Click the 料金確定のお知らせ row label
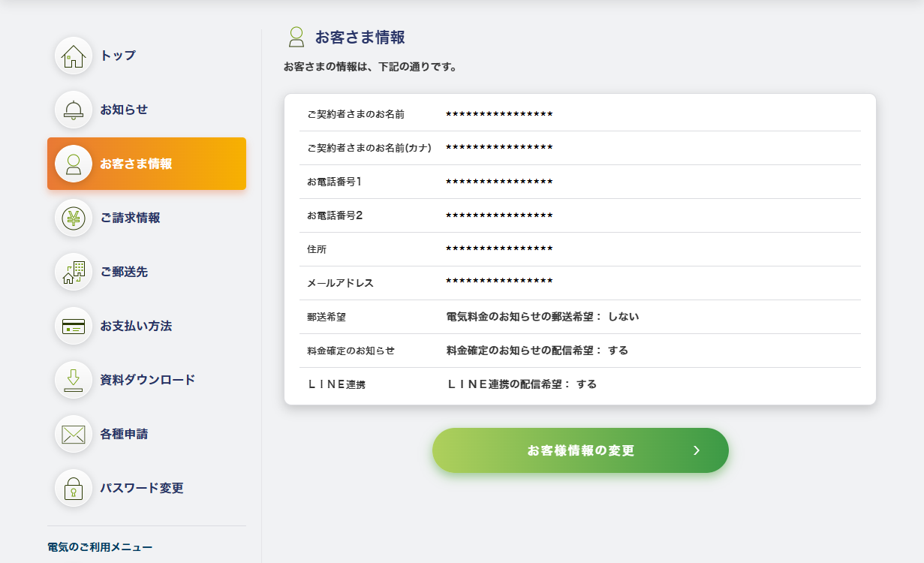 (x=351, y=351)
